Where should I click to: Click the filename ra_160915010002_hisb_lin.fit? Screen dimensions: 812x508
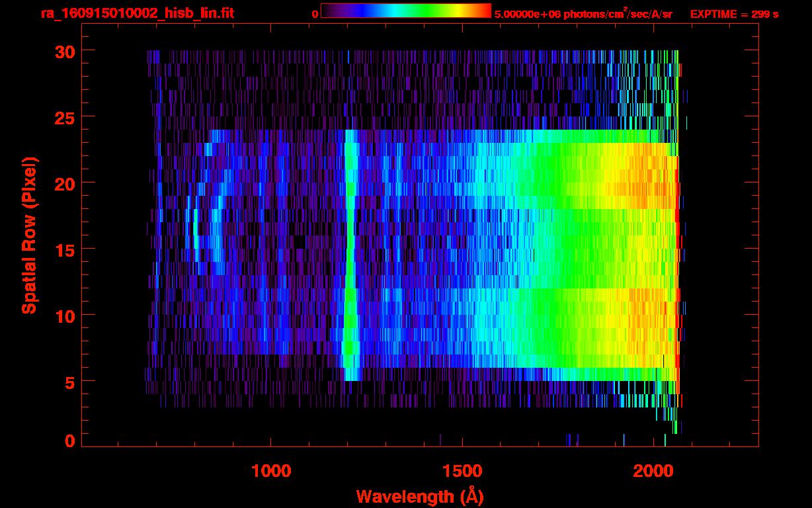tap(137, 13)
